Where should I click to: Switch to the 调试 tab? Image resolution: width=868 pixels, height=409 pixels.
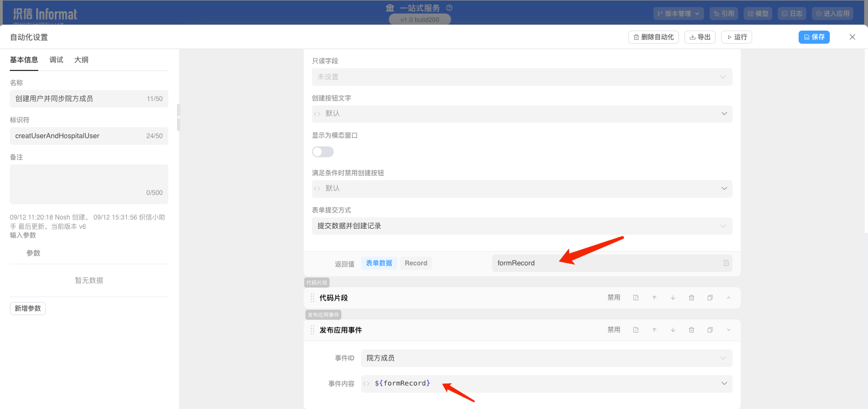tap(56, 60)
